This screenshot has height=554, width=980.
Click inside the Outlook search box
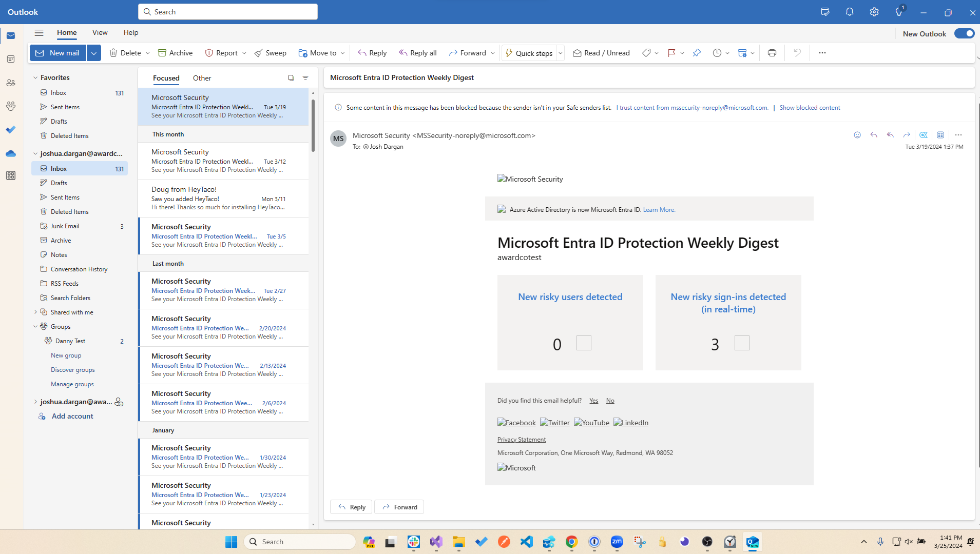[227, 11]
